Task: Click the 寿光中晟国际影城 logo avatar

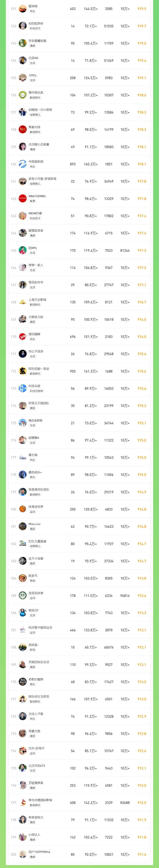Action: (23, 803)
